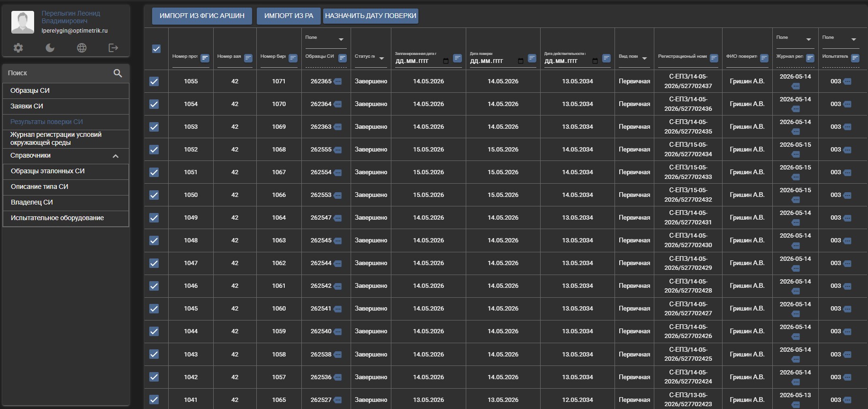Toggle dark mode moon icon
The width and height of the screenshot is (868, 409).
pos(50,48)
